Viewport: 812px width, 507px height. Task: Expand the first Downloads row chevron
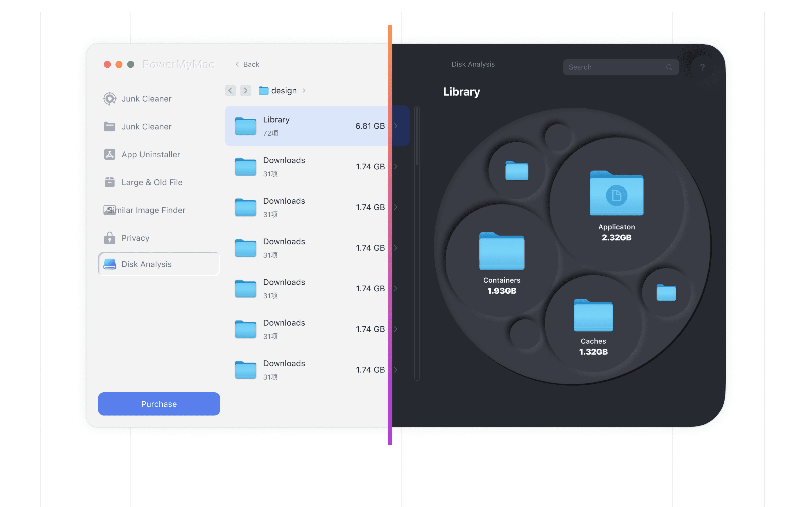click(x=396, y=167)
